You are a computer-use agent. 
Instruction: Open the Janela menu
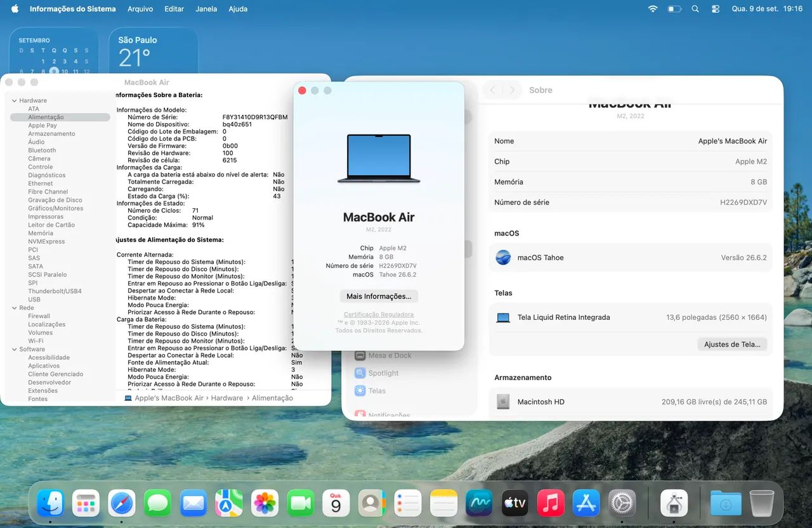pyautogui.click(x=206, y=9)
